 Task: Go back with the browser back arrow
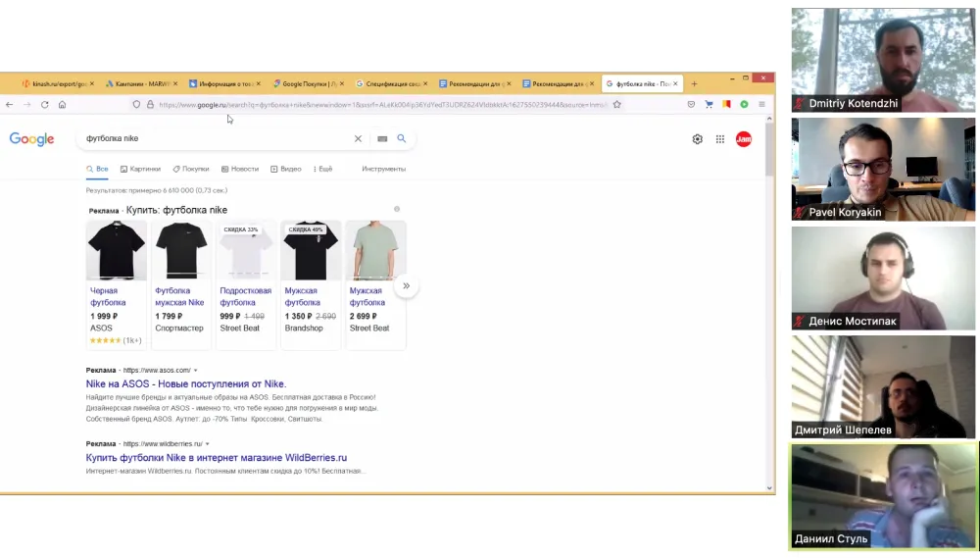[10, 105]
